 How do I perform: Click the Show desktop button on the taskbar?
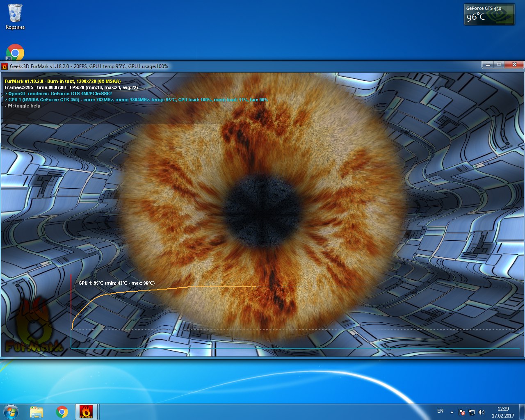click(x=522, y=412)
